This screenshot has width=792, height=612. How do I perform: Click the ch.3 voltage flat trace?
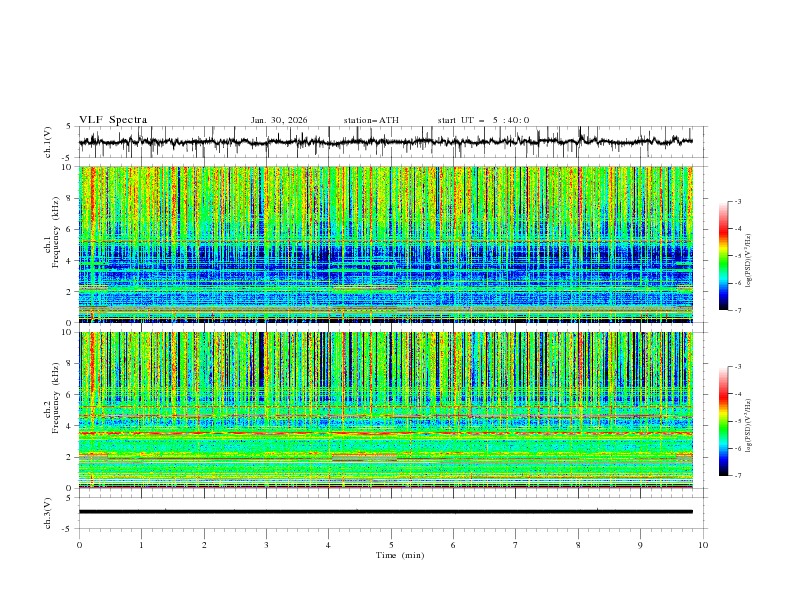tap(385, 512)
